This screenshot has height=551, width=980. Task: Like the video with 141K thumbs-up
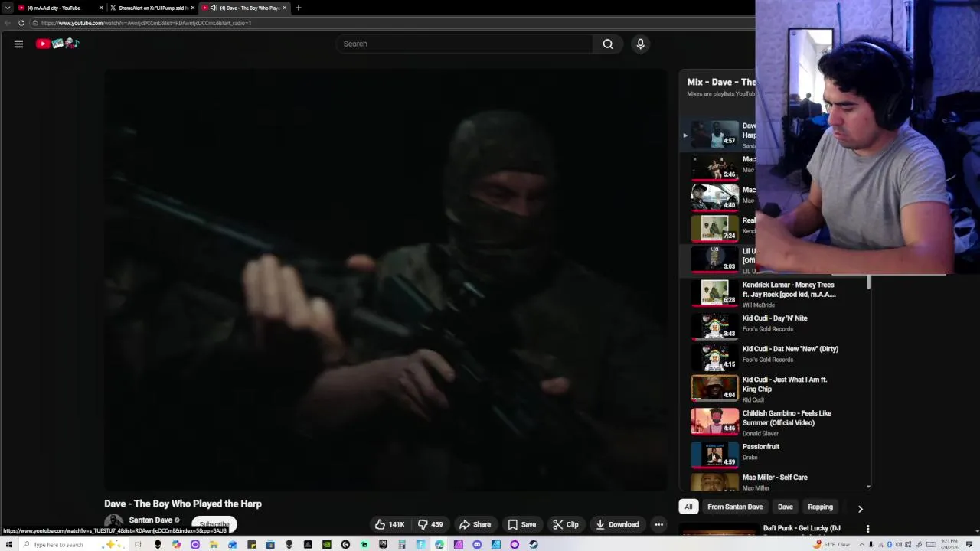click(390, 524)
